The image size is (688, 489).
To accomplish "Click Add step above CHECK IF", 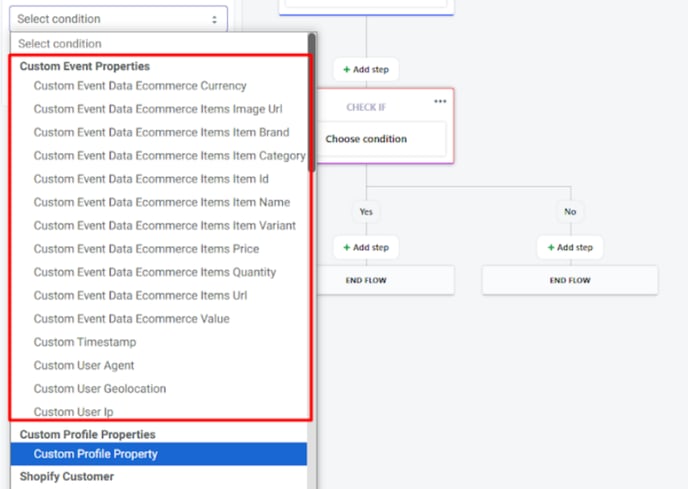I will 366,69.
